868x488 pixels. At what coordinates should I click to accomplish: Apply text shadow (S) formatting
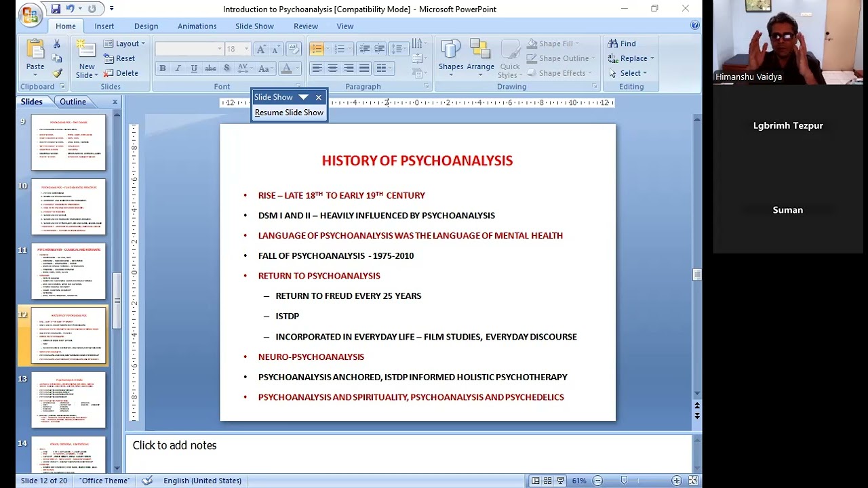click(x=226, y=68)
